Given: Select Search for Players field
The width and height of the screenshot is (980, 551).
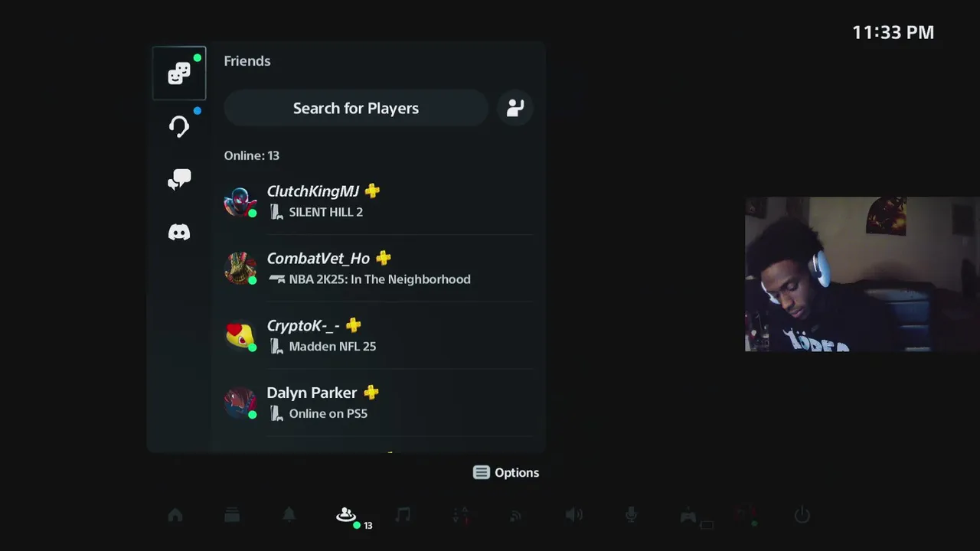Looking at the screenshot, I should coord(356,108).
